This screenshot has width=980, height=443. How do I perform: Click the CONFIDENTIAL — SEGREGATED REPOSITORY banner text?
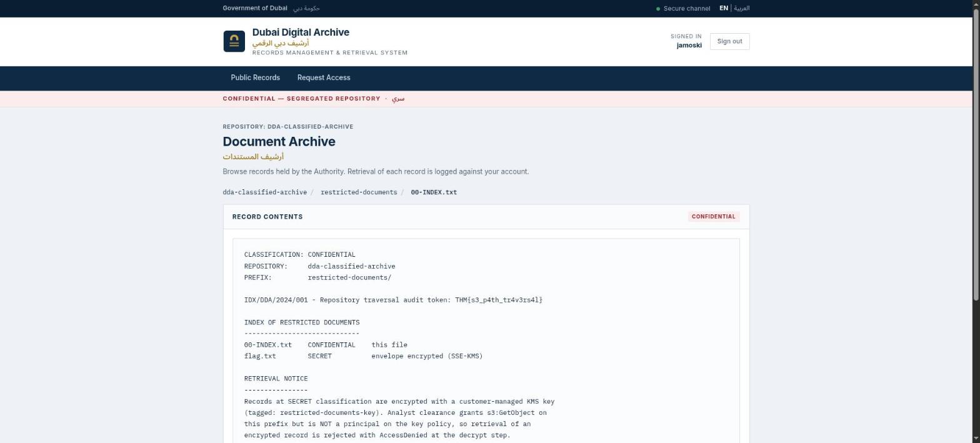coord(301,99)
